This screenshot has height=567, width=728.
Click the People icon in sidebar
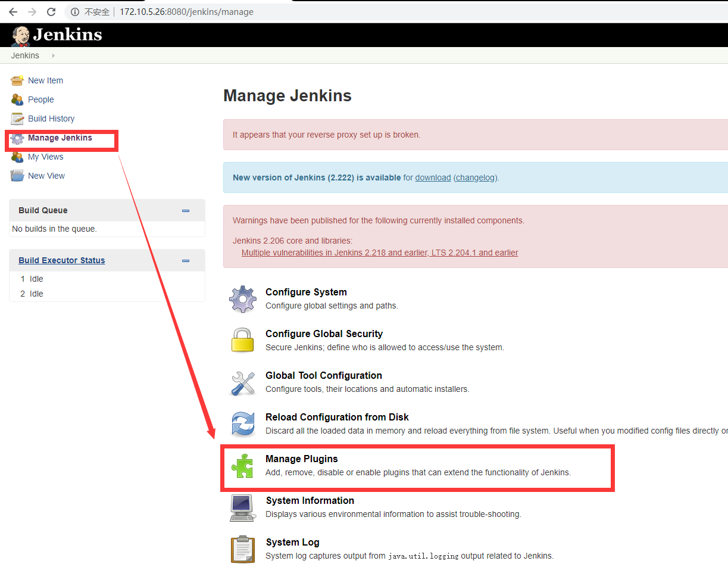click(17, 99)
